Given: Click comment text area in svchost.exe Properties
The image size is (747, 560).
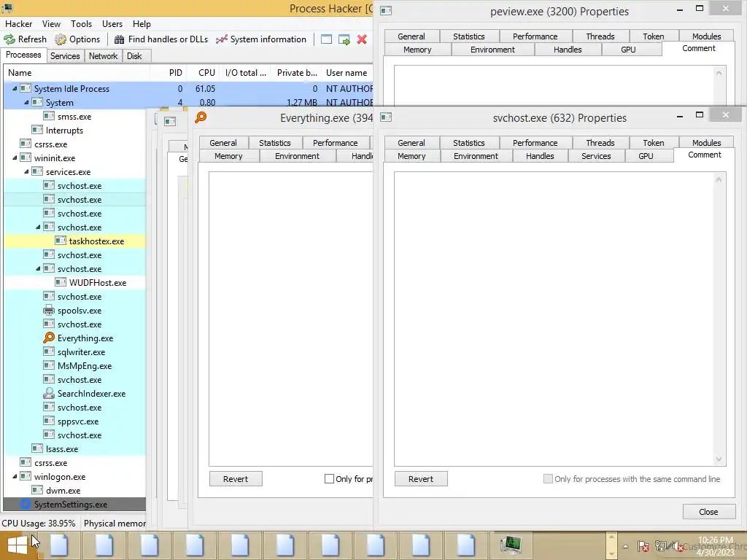Looking at the screenshot, I should pyautogui.click(x=560, y=319).
